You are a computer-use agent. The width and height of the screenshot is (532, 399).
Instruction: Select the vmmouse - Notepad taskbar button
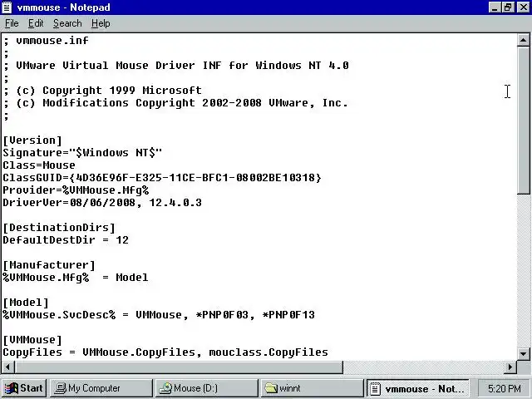(417, 388)
